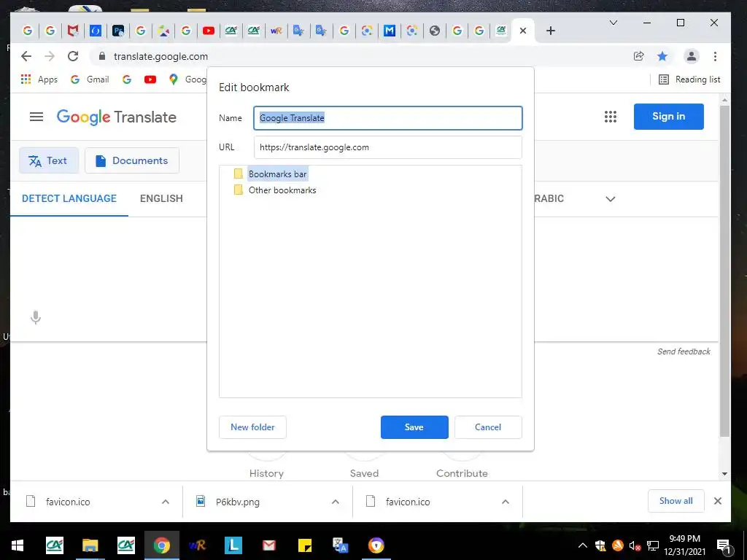
Task: Open the Reading list
Action: tap(689, 79)
